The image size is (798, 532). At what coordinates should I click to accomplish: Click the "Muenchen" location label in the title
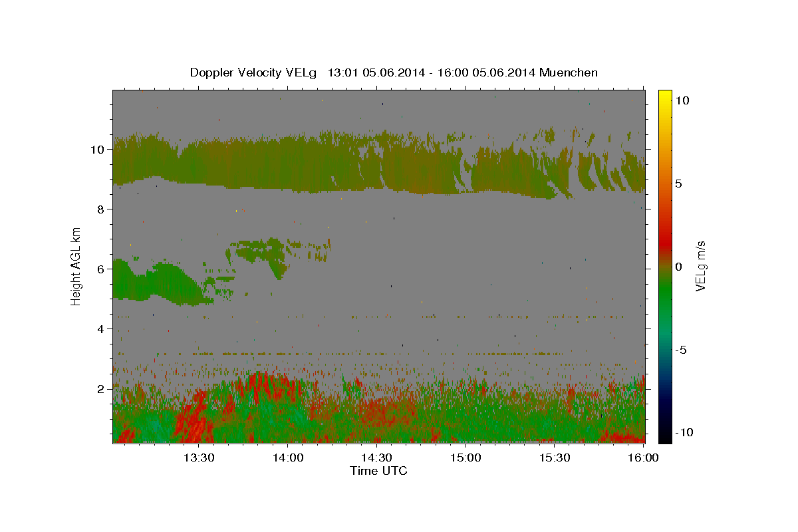569,72
